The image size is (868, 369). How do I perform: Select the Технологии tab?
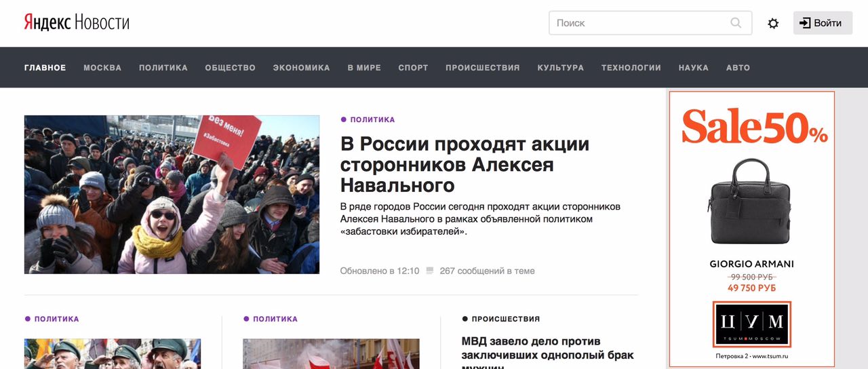631,68
